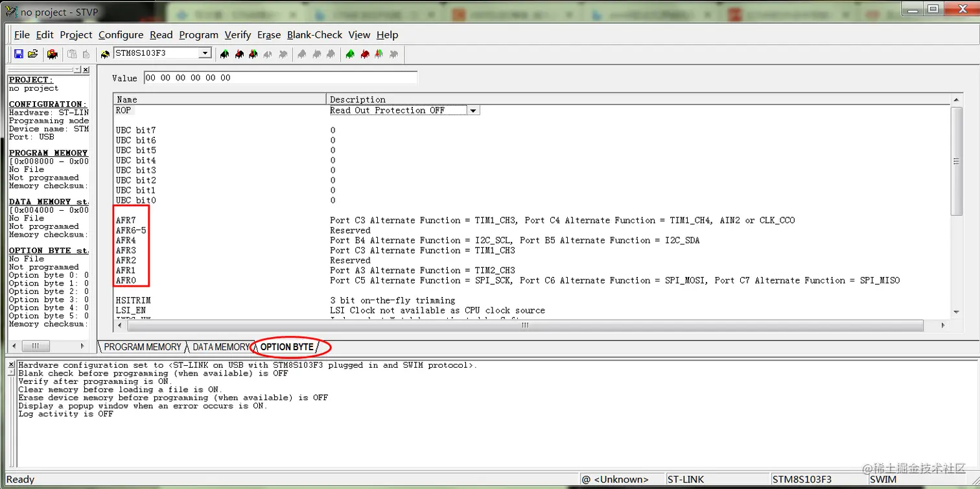The height and width of the screenshot is (489, 980).
Task: Open the Project menu
Action: [x=76, y=35]
